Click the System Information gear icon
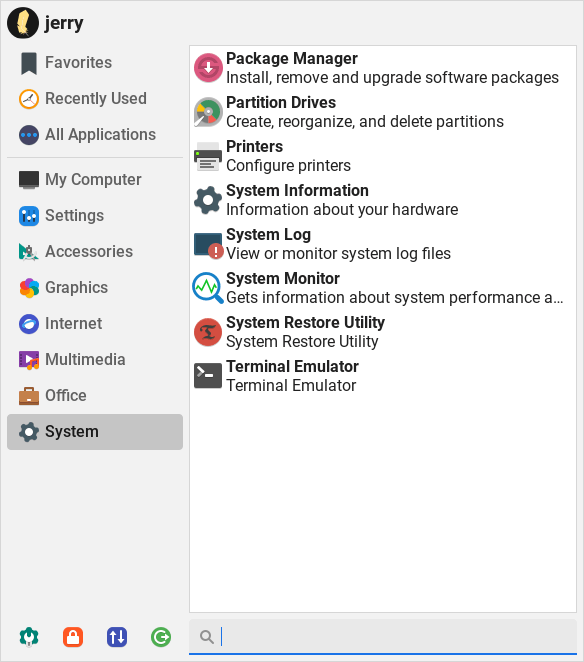This screenshot has width=584, height=662. [208, 200]
